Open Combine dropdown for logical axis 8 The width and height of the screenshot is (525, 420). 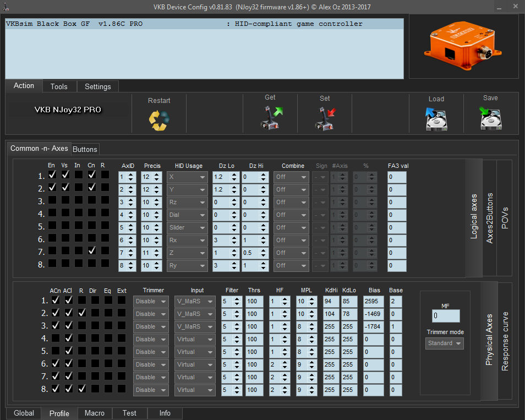pyautogui.click(x=291, y=266)
